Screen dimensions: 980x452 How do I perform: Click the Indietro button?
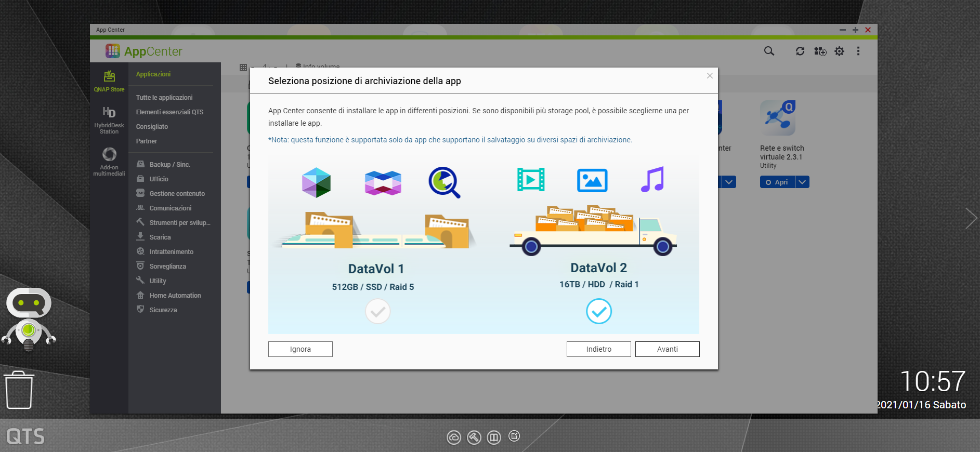pyautogui.click(x=599, y=349)
